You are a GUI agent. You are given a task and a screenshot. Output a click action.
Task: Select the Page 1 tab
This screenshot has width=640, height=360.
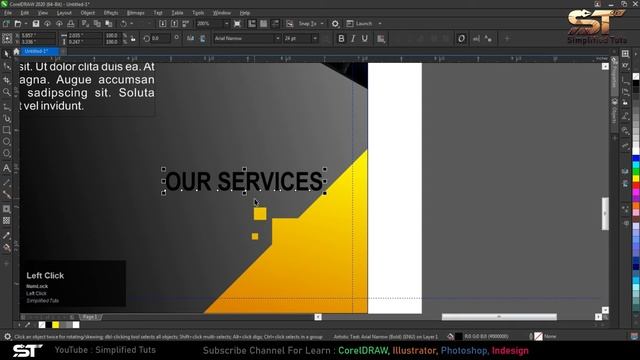click(90, 317)
